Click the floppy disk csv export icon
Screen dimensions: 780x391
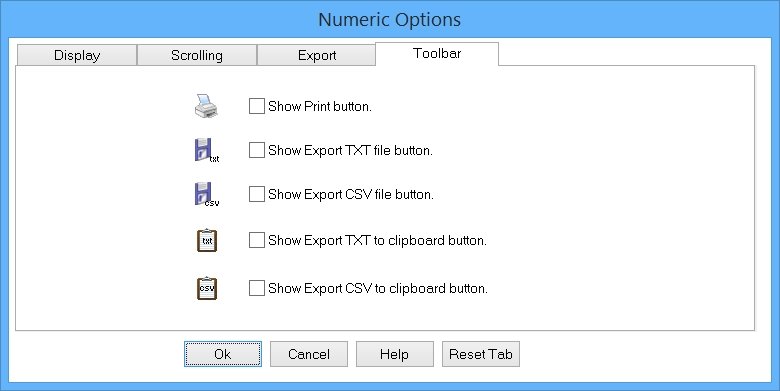click(x=206, y=194)
